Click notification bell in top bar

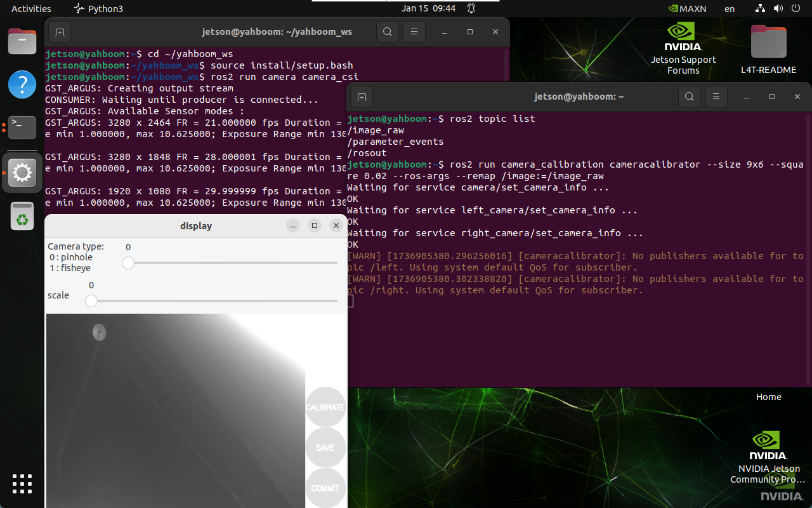pos(471,8)
